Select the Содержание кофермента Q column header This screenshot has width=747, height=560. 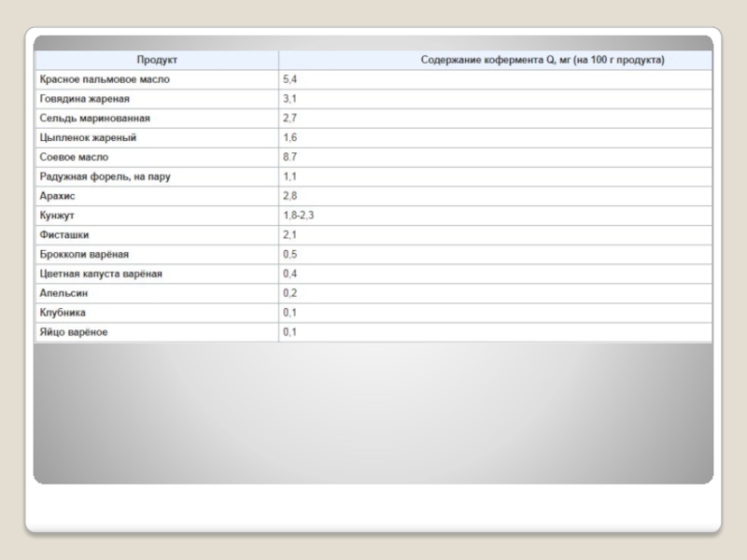(543, 60)
